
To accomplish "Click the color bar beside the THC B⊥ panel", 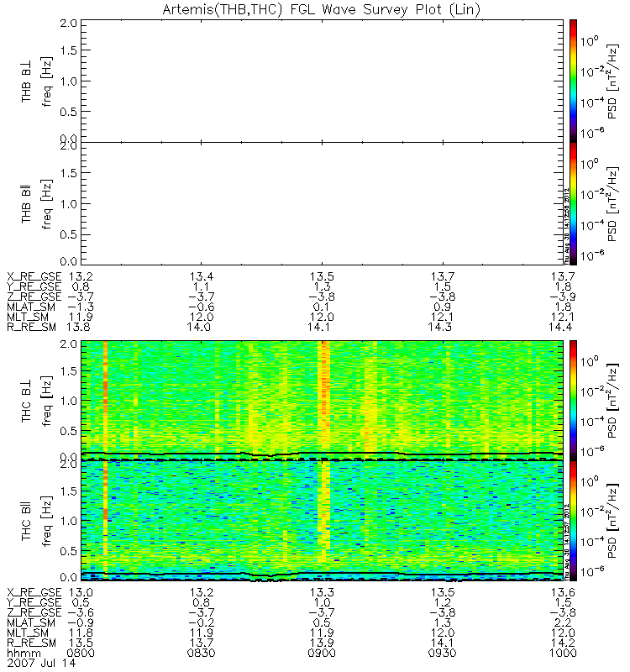I will (573, 401).
